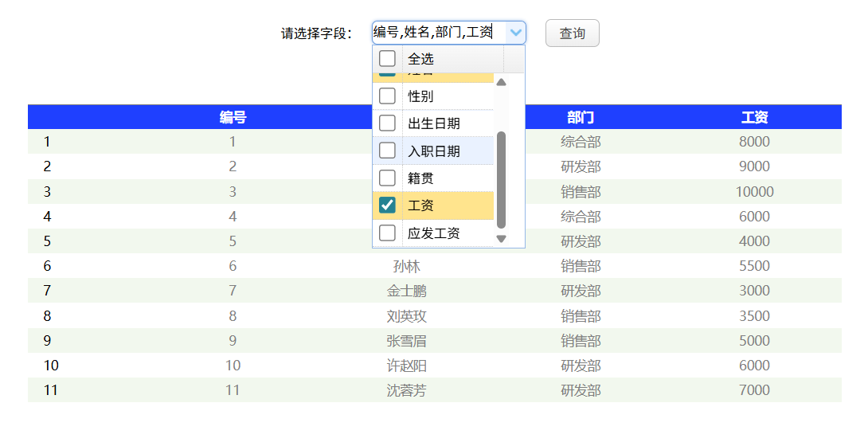Click the name cell 张雪眉

407,341
